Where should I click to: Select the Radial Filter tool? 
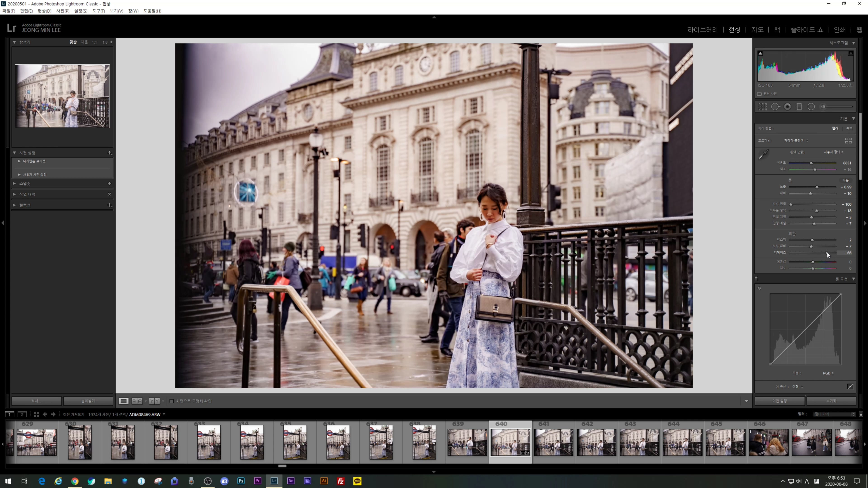coord(811,107)
